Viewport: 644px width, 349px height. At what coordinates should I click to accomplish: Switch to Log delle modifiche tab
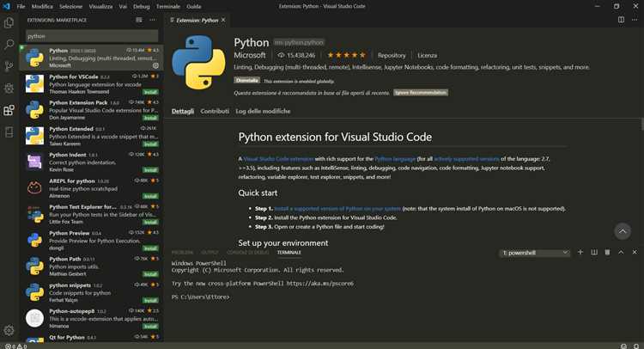[x=263, y=112]
